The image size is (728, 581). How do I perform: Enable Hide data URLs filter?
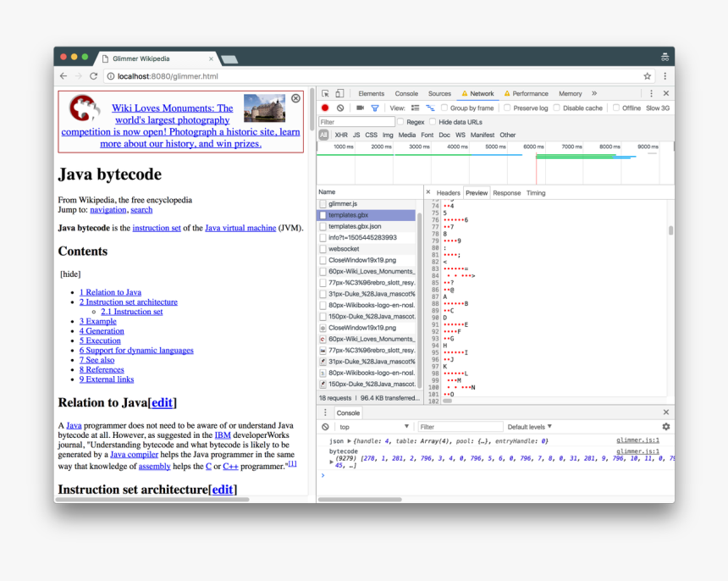point(434,122)
